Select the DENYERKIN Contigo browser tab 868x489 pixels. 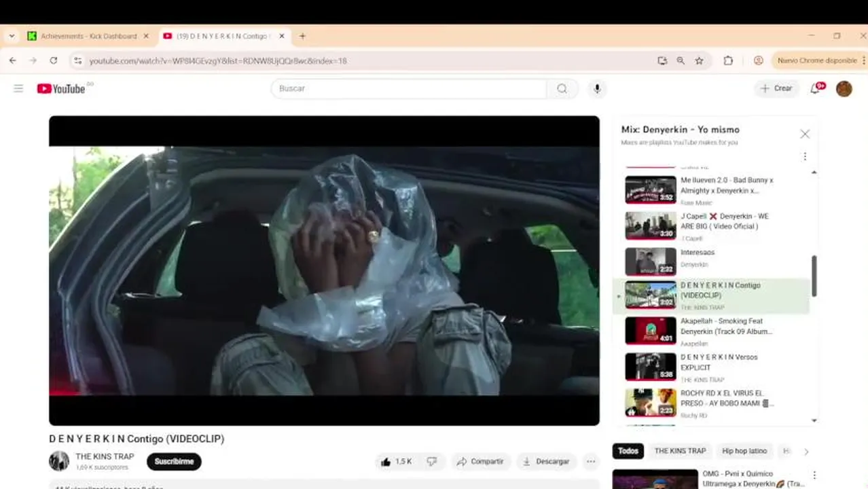[x=223, y=36]
